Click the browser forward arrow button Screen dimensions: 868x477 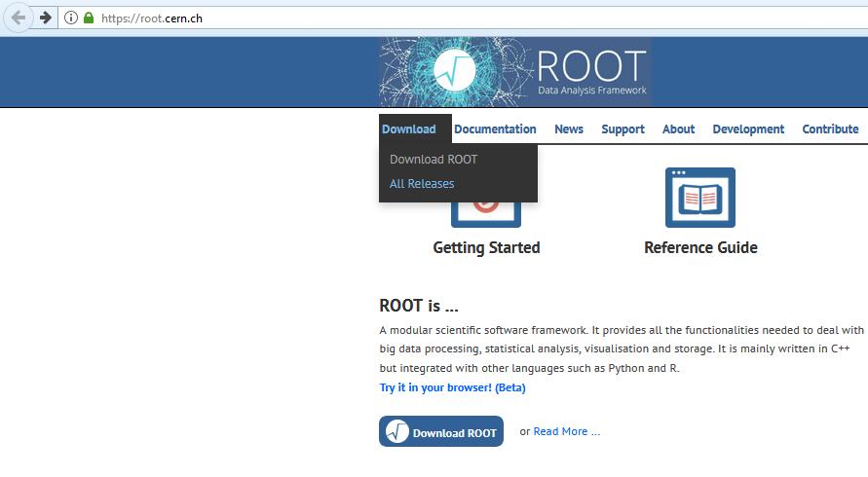click(46, 18)
